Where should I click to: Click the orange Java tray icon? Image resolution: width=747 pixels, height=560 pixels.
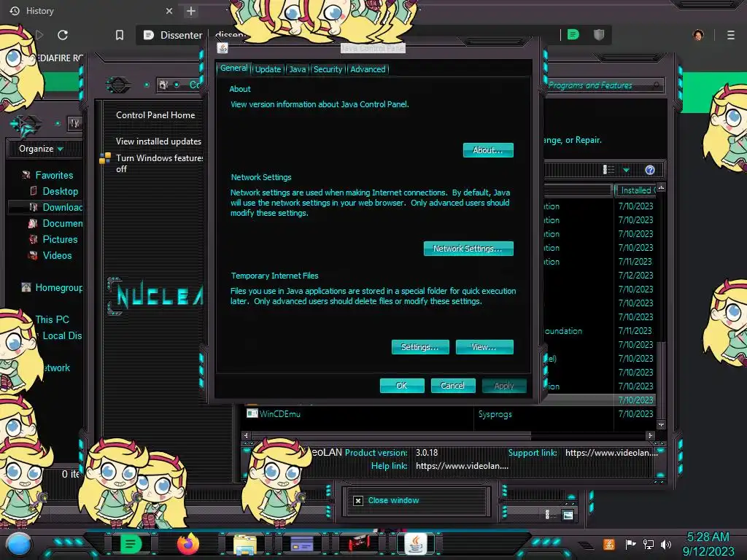click(x=608, y=544)
